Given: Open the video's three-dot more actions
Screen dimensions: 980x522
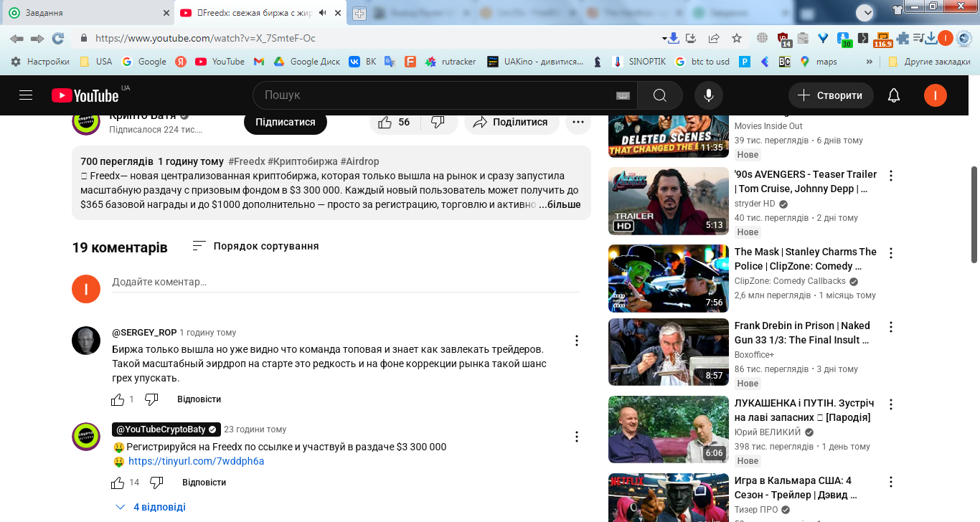Looking at the screenshot, I should point(578,123).
